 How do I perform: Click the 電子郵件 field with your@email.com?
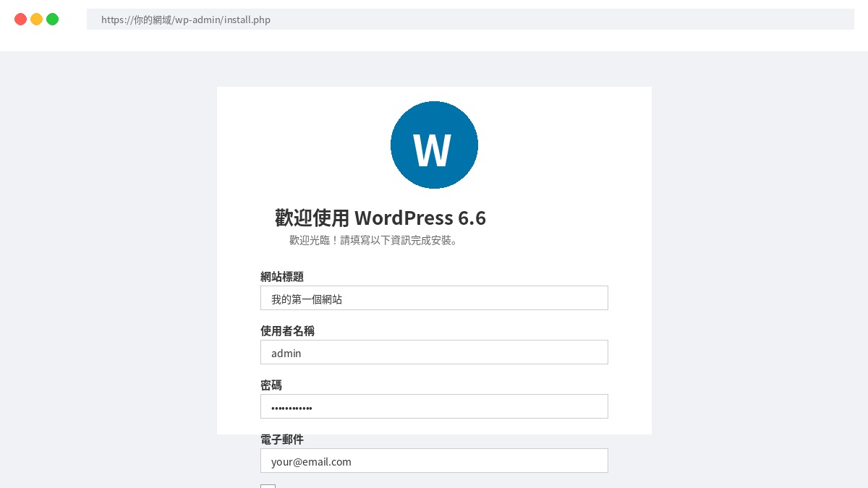(434, 461)
